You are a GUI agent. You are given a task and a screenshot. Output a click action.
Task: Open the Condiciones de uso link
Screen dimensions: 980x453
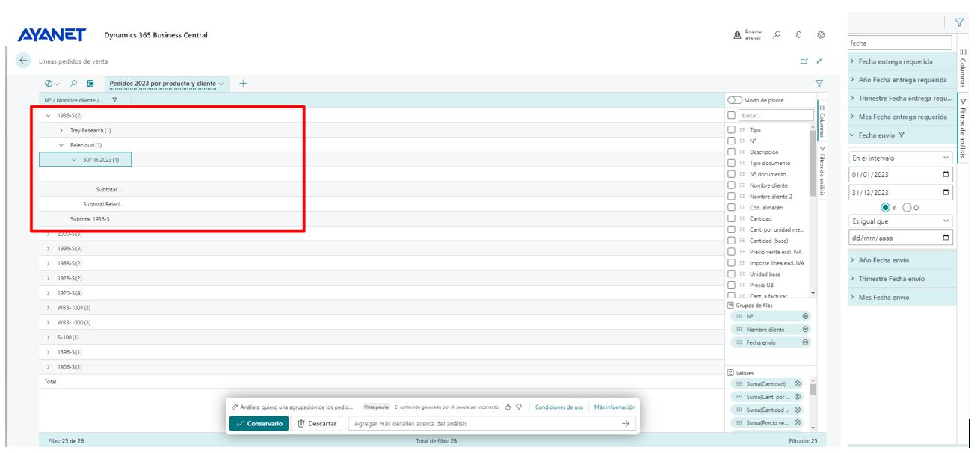[x=558, y=407]
